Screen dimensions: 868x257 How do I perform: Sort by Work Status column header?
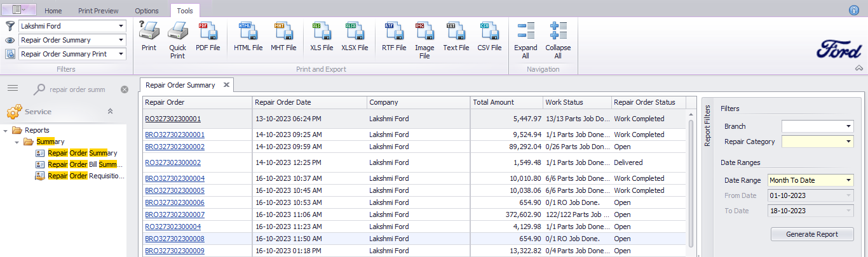click(x=577, y=102)
